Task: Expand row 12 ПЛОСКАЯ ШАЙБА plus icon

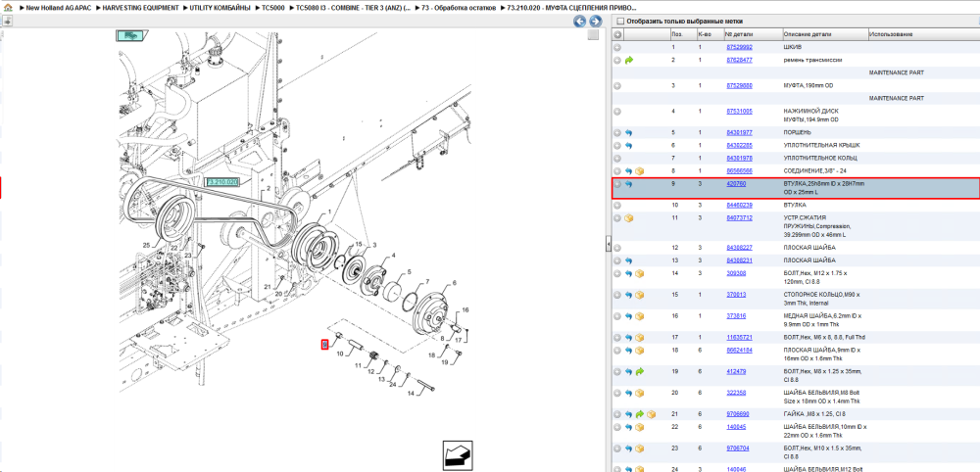Action: (617, 248)
